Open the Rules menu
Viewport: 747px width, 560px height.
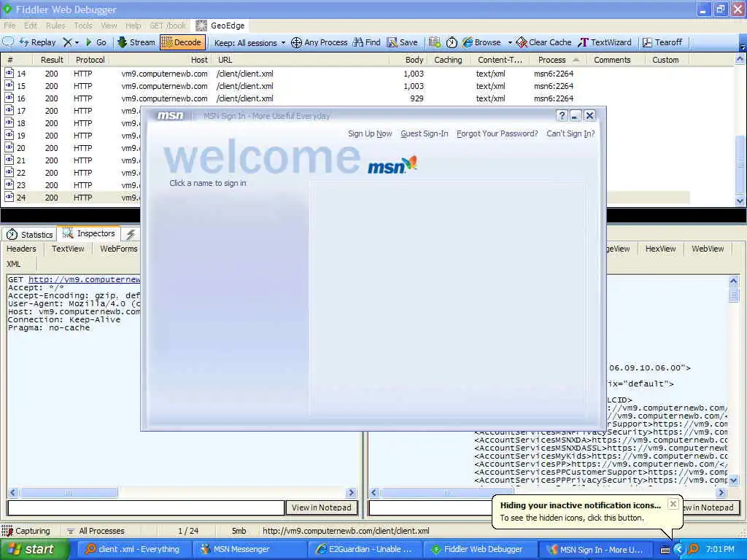click(55, 26)
